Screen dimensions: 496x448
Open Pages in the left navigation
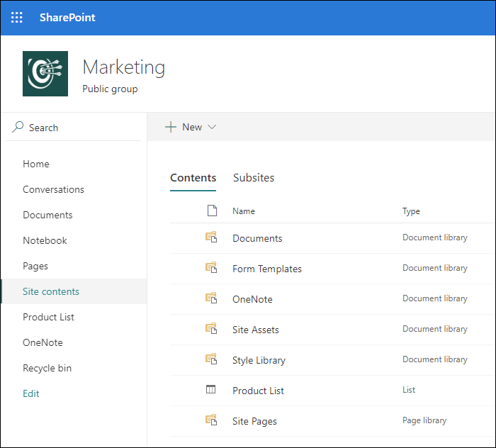coord(35,266)
